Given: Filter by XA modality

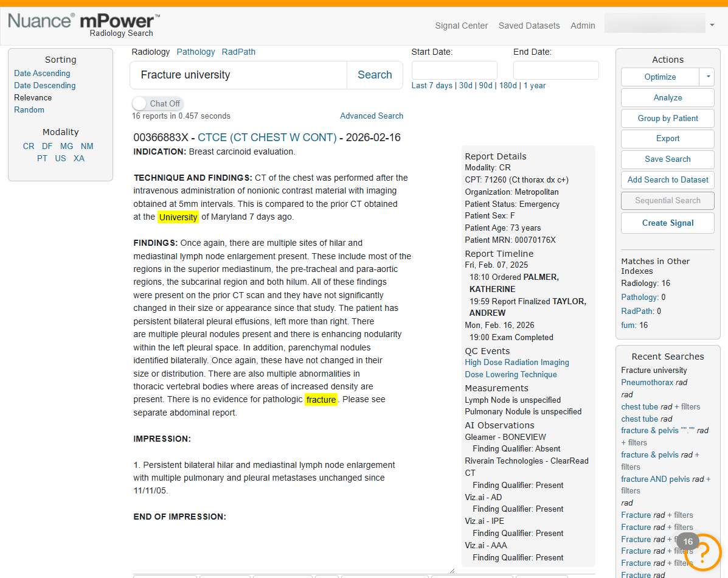Looking at the screenshot, I should [x=79, y=158].
